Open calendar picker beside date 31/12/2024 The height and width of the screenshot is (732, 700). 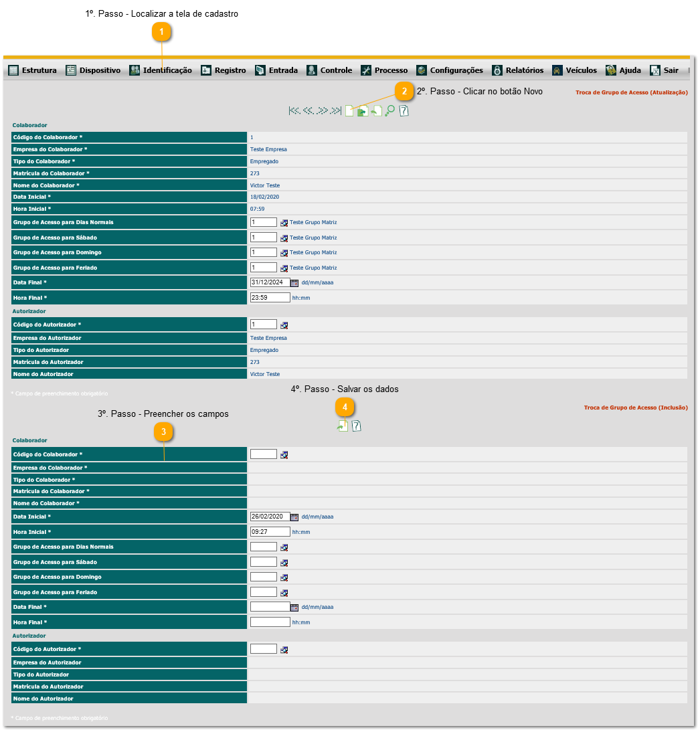pos(294,283)
